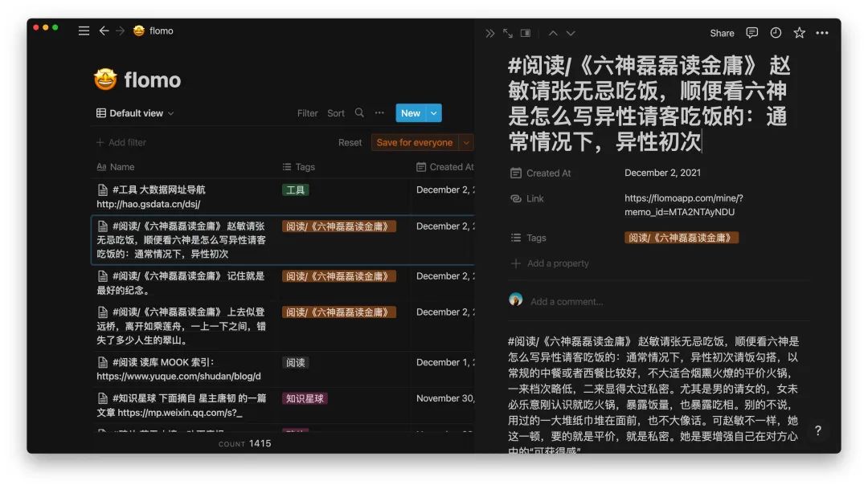
Task: View page update history clock
Action: click(x=776, y=33)
